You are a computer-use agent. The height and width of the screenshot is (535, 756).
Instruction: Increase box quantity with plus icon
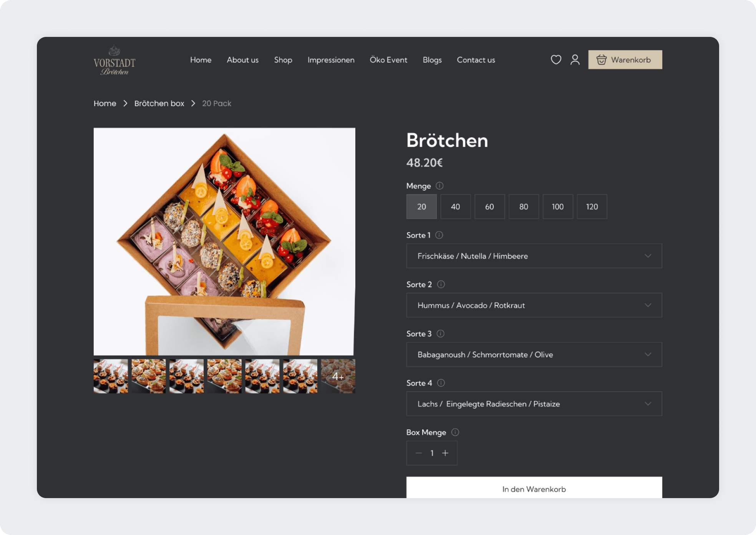(x=445, y=453)
